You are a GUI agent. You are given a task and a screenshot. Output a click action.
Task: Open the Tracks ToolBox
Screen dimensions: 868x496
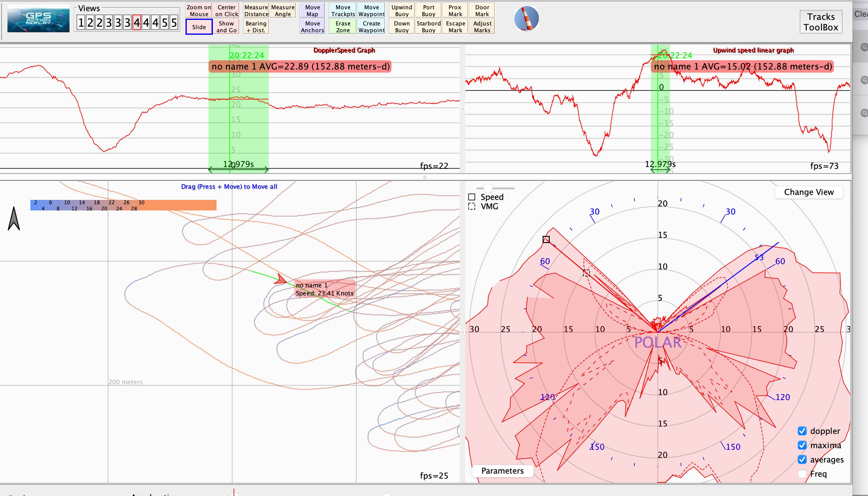click(x=821, y=22)
